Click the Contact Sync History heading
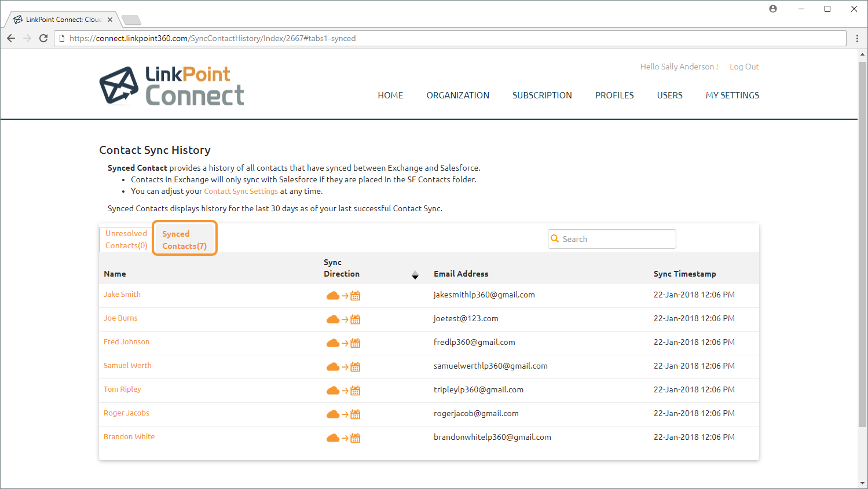The height and width of the screenshot is (489, 868). 155,150
